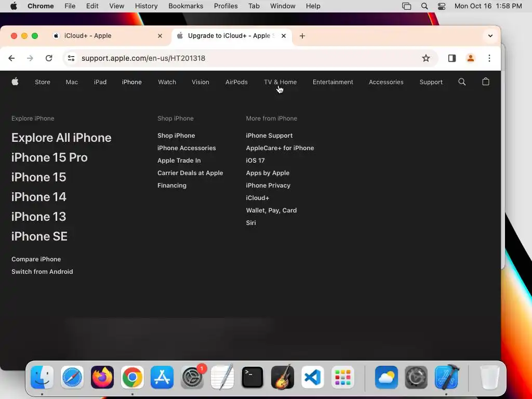Open the shopping bag icon
Viewport: 532px width, 399px height.
click(x=486, y=82)
